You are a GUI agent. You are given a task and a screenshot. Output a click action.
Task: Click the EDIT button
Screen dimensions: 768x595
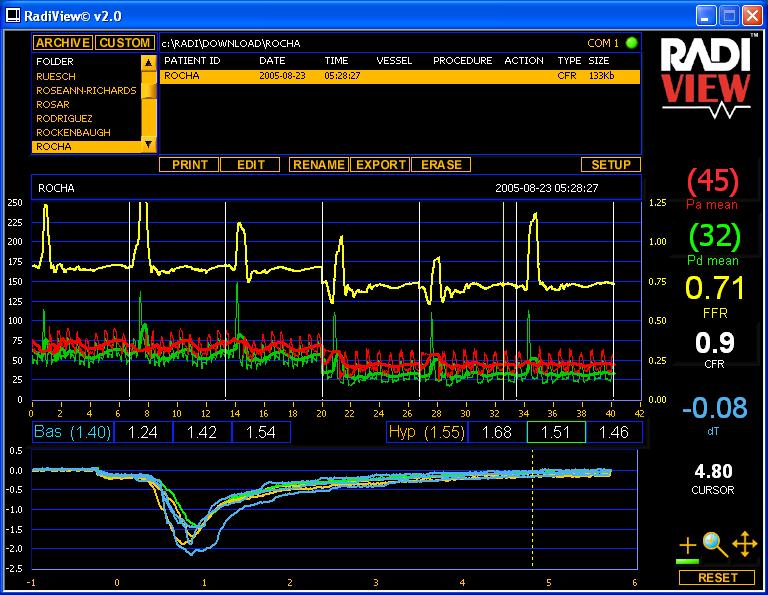(250, 165)
